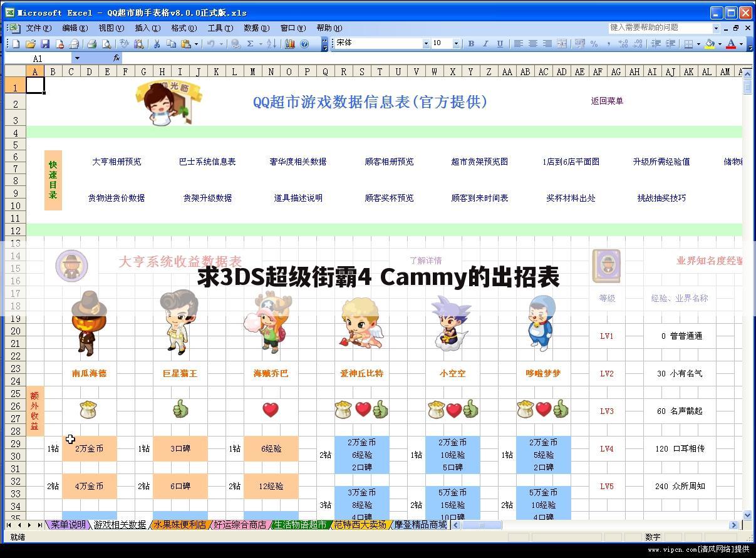Viewport: 756px width, 558px height.
Task: Click the Borders icon in the toolbar
Action: [688, 44]
